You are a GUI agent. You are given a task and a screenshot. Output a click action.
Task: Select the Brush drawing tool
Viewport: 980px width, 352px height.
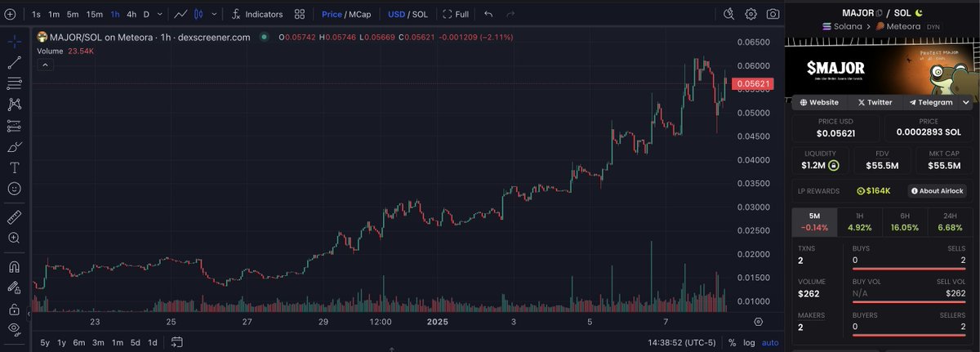tap(14, 147)
